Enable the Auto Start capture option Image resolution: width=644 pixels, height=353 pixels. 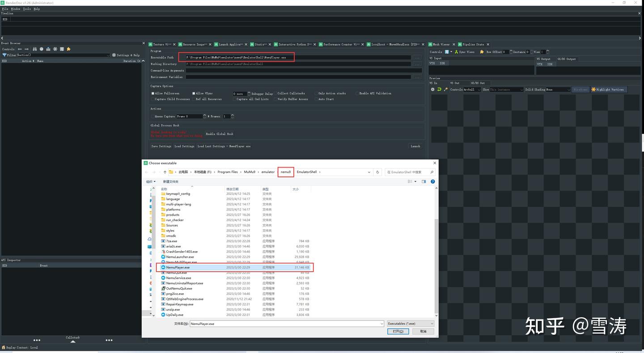[317, 99]
